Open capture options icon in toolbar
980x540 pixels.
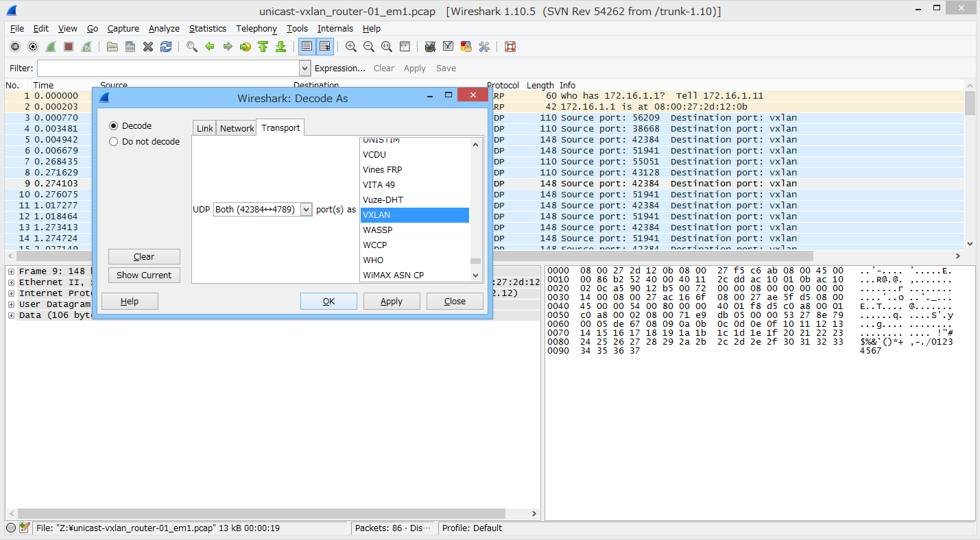coord(32,47)
